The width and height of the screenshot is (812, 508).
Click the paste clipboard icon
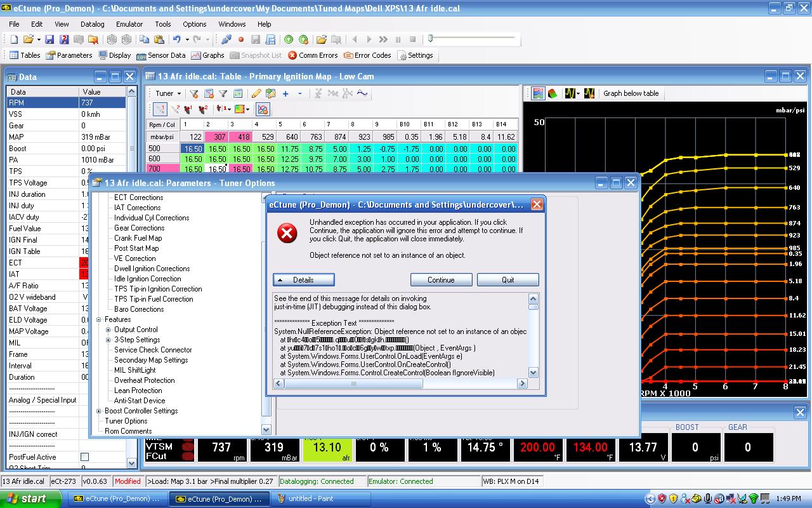[x=159, y=39]
